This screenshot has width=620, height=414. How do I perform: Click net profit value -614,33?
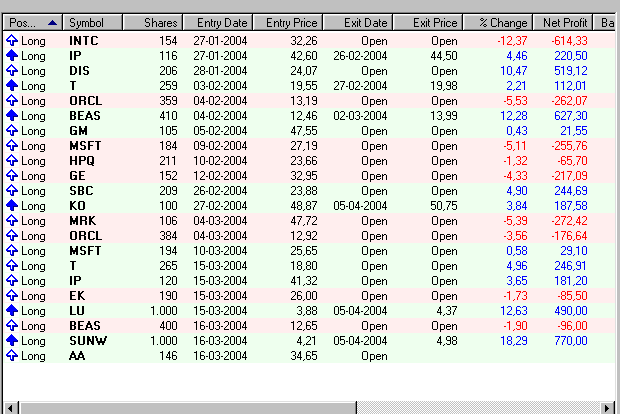click(569, 41)
